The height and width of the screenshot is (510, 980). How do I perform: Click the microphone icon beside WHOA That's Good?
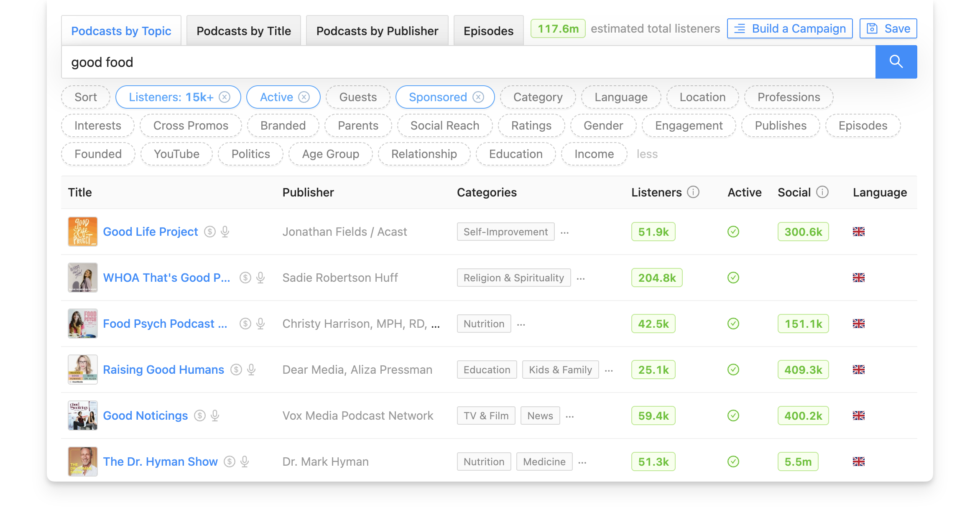pyautogui.click(x=260, y=278)
